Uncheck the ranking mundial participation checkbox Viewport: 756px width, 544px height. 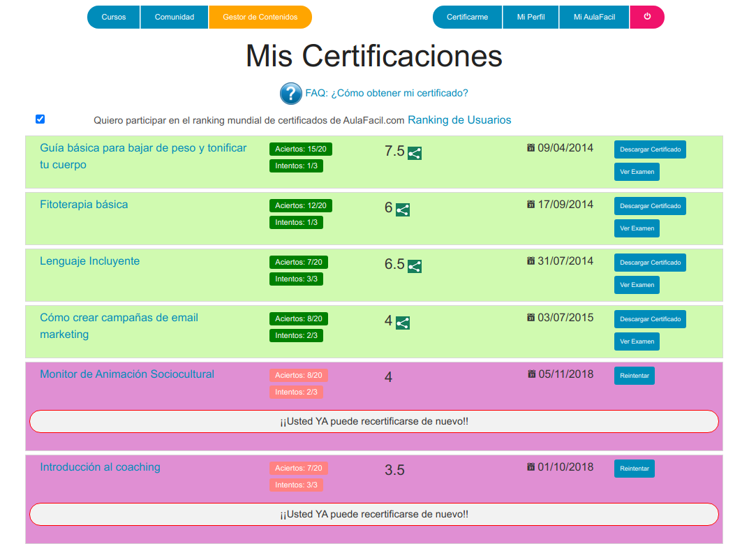click(40, 119)
